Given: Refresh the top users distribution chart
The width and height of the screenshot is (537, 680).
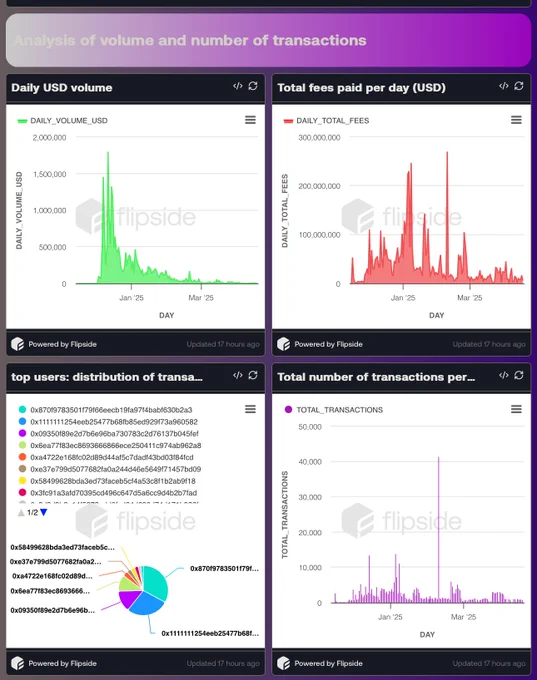Looking at the screenshot, I should tap(253, 375).
